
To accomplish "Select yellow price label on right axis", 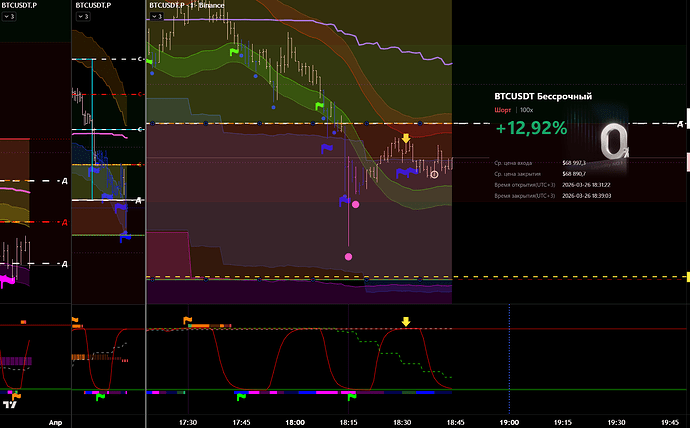I will pos(687,276).
